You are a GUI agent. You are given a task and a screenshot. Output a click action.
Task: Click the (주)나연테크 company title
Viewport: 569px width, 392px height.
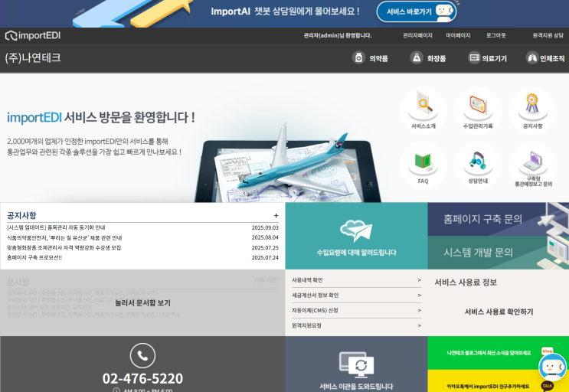(33, 57)
